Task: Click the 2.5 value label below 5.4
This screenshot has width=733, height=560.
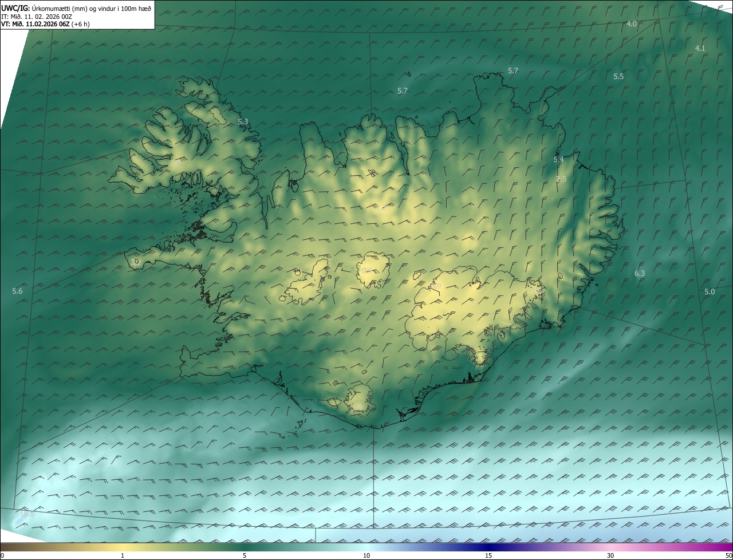Action: (x=561, y=179)
